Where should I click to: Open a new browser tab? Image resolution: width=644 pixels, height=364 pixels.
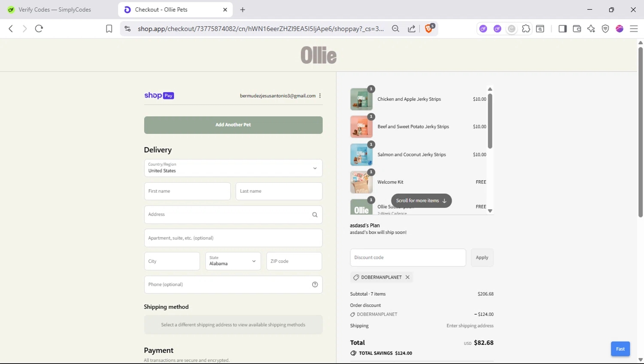click(x=243, y=9)
